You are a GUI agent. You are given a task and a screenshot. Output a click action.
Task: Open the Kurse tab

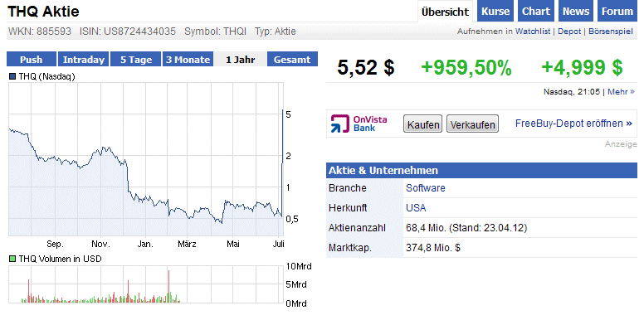pos(495,12)
